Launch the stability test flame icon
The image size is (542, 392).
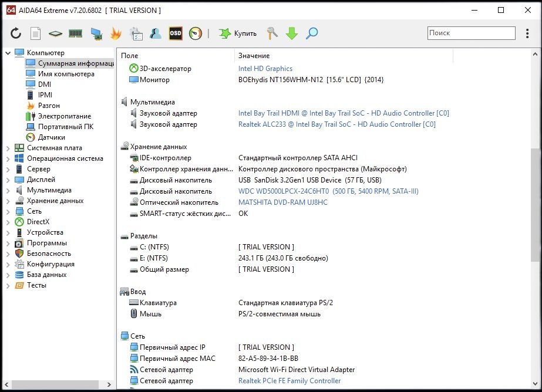(x=116, y=33)
